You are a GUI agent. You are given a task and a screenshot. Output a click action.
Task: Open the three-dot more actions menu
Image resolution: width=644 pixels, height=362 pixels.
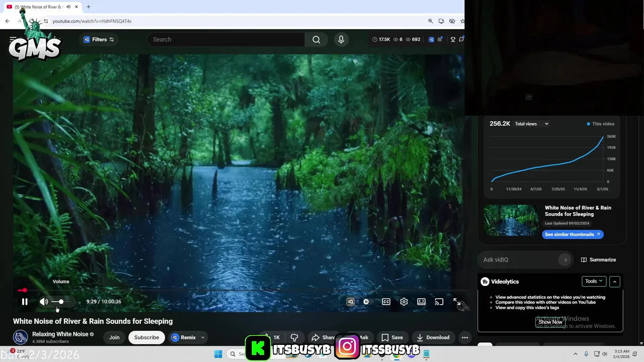click(465, 337)
